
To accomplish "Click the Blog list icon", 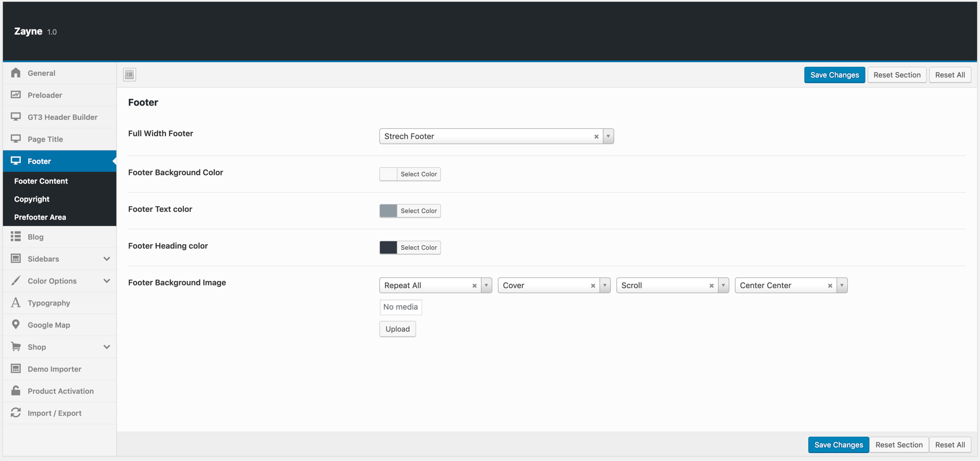I will click(16, 237).
